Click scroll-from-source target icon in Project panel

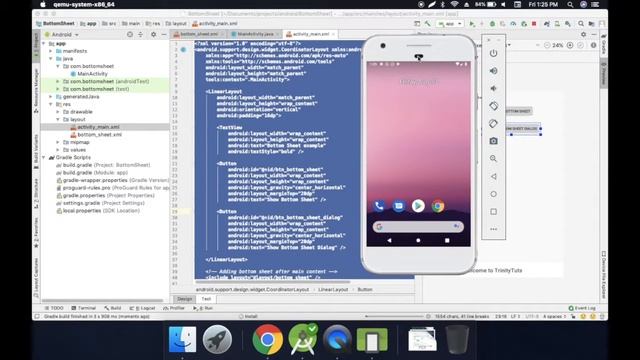click(x=130, y=34)
